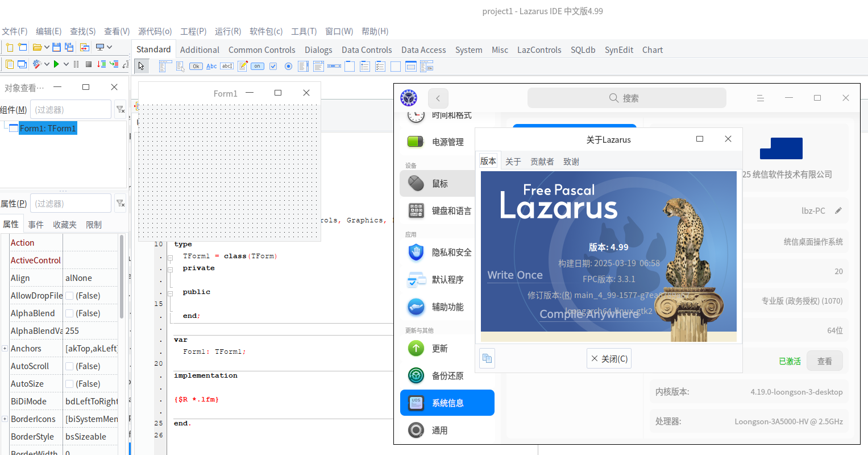This screenshot has width=868, height=455.
Task: Click the 搜索 field in settings window
Action: (x=627, y=98)
